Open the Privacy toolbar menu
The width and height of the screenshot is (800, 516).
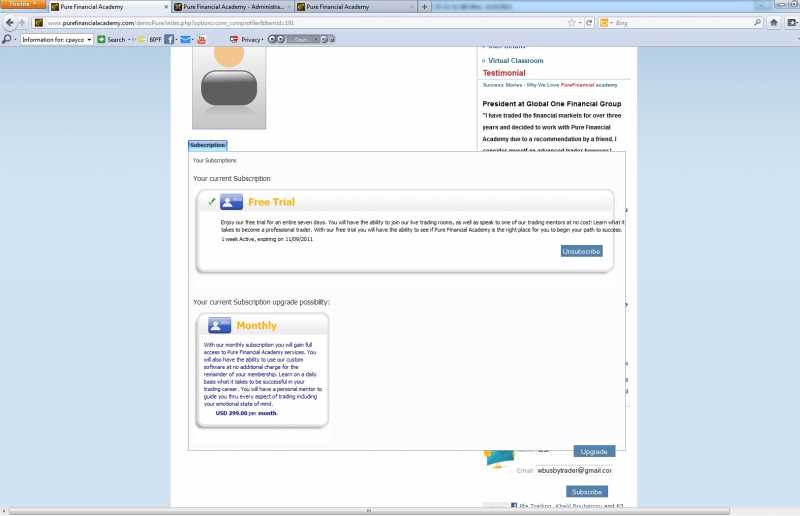click(x=246, y=39)
